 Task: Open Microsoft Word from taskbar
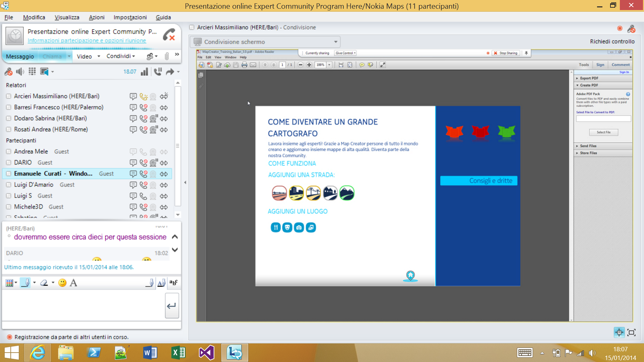pos(150,353)
